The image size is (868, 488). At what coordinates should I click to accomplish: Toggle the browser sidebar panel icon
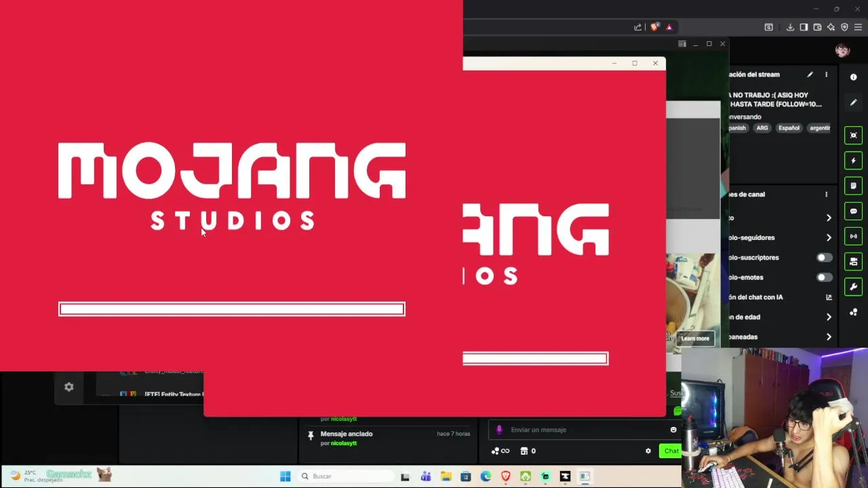coord(804,27)
